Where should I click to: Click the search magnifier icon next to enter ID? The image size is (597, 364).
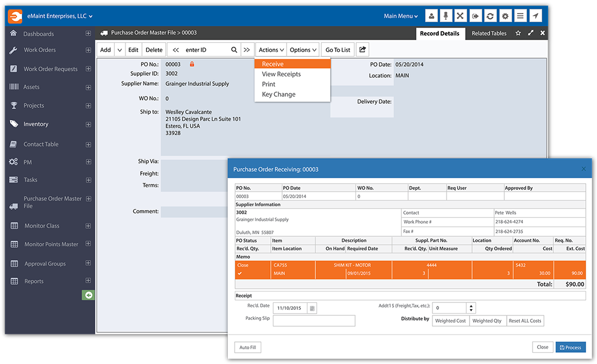(x=234, y=50)
